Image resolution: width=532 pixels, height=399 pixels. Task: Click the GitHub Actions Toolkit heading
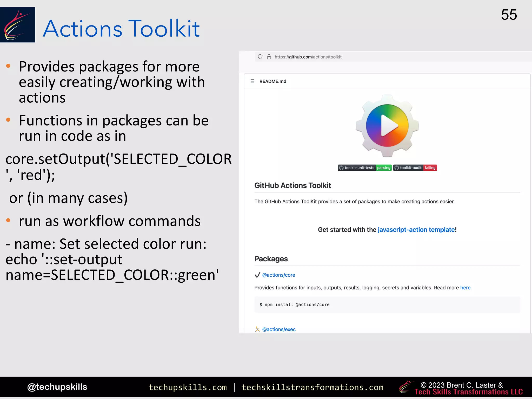coord(292,185)
